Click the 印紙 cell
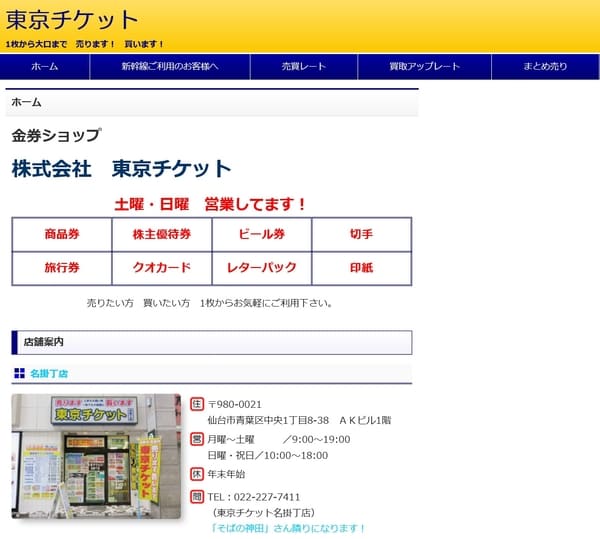Screen dimensions: 600x539 pos(362,268)
